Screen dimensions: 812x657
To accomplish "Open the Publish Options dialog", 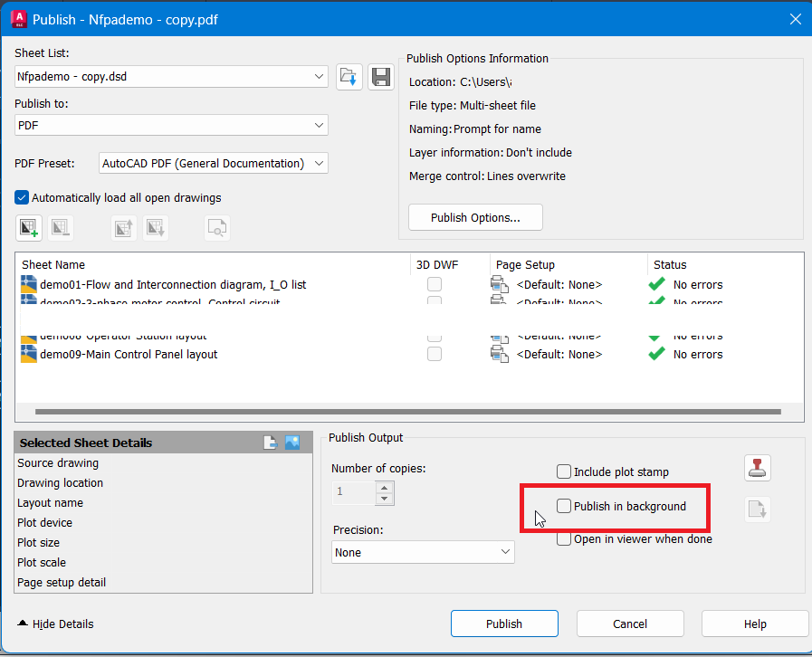I will tap(475, 217).
